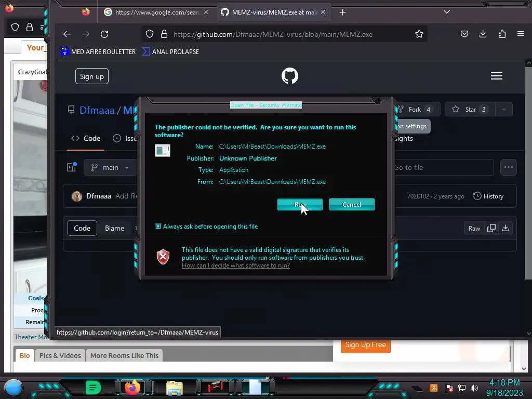Save page to Pocket icon
Screen dimensions: 532x399
tap(464, 34)
